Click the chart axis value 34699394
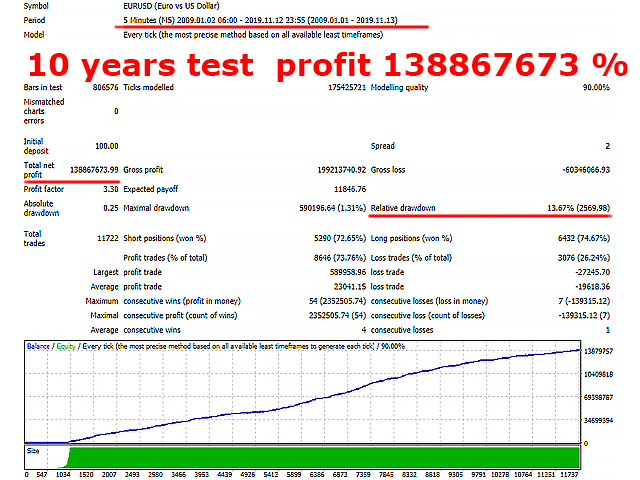 point(598,420)
